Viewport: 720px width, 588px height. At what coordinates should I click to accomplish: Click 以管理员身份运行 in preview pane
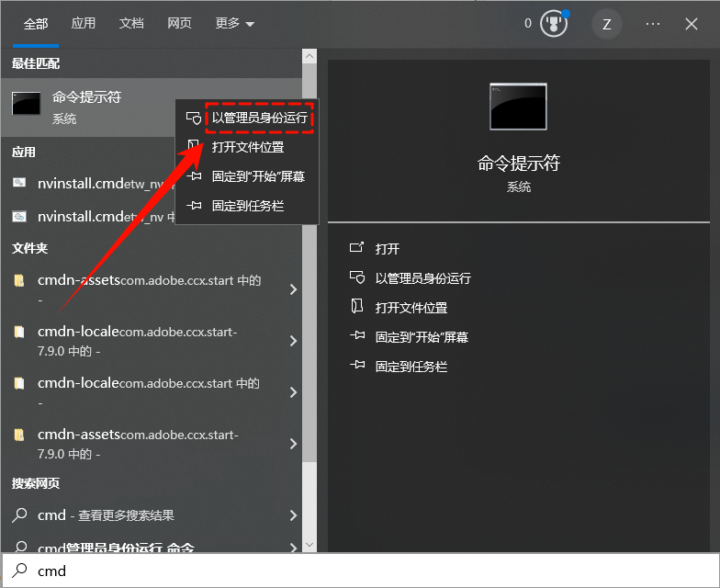pos(422,278)
